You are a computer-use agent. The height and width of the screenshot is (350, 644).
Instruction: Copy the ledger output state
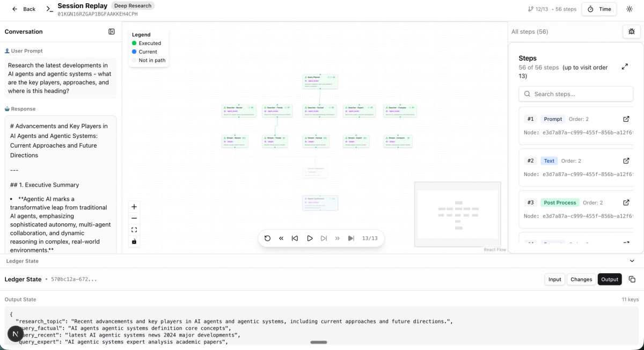point(632,279)
